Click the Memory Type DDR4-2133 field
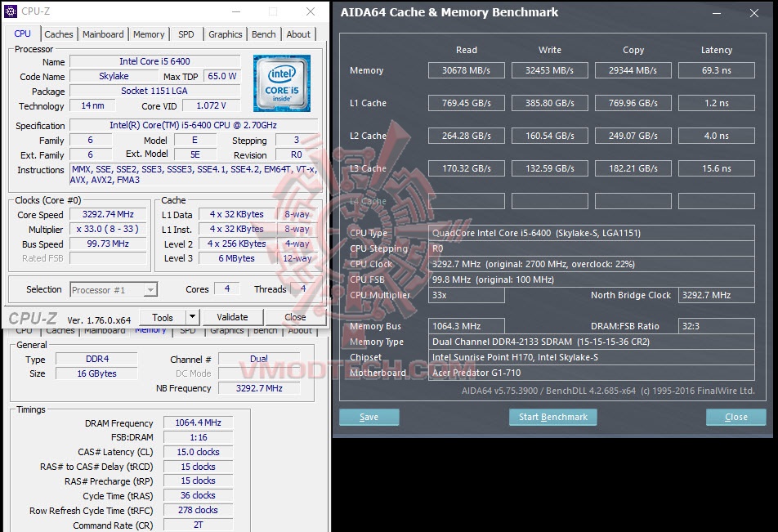 pos(592,342)
